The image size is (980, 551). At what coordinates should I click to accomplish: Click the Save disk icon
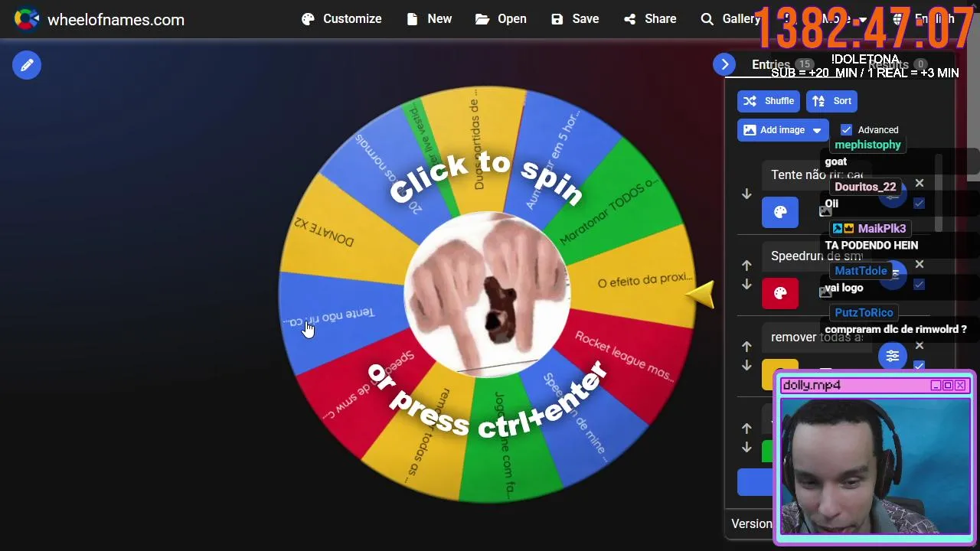(x=557, y=19)
